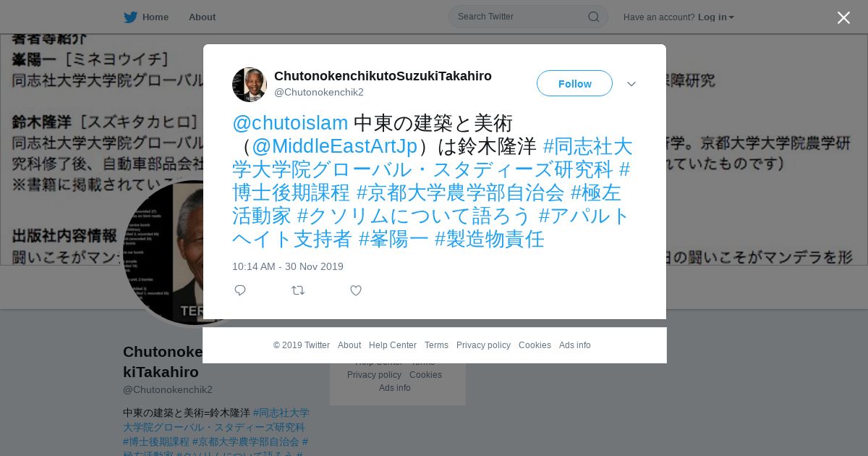
Task: Open the About tab in top navigation
Action: (x=202, y=17)
